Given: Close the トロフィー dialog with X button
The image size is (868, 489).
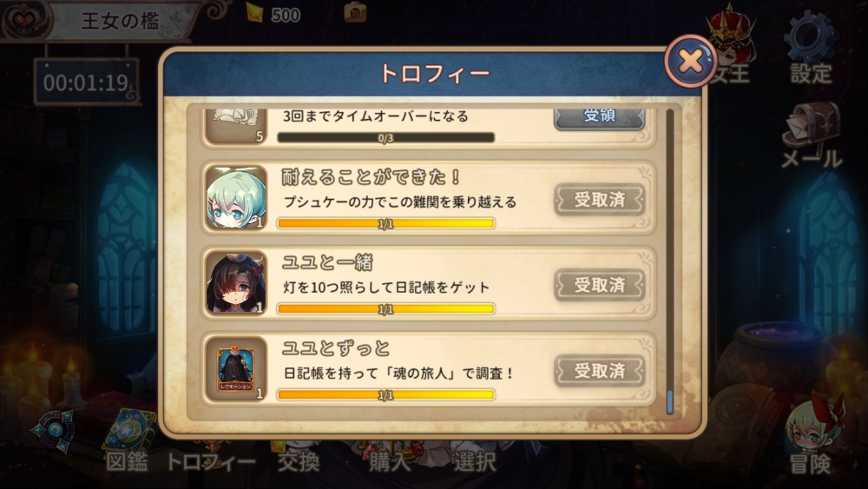Looking at the screenshot, I should pos(690,61).
